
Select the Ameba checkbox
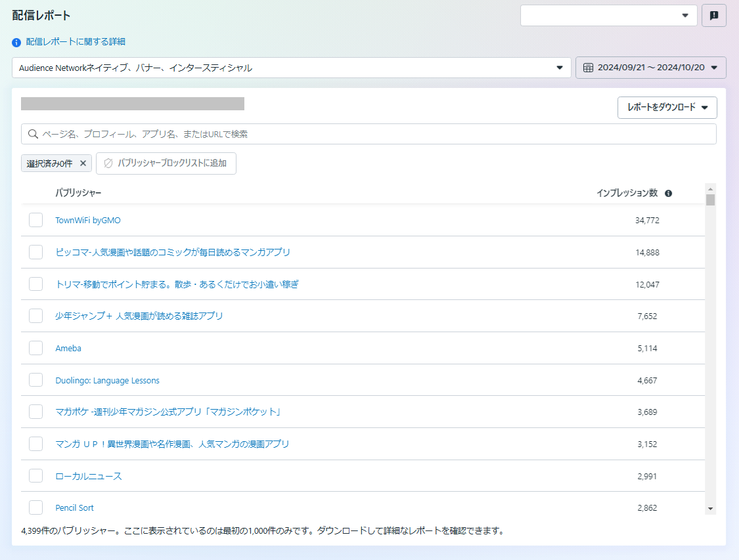point(36,347)
